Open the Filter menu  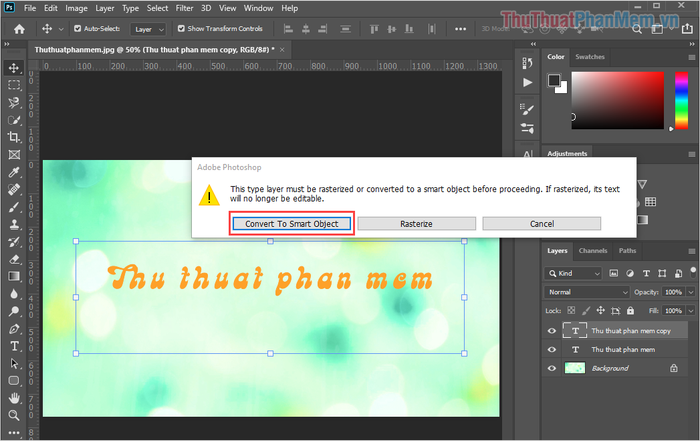(x=184, y=8)
